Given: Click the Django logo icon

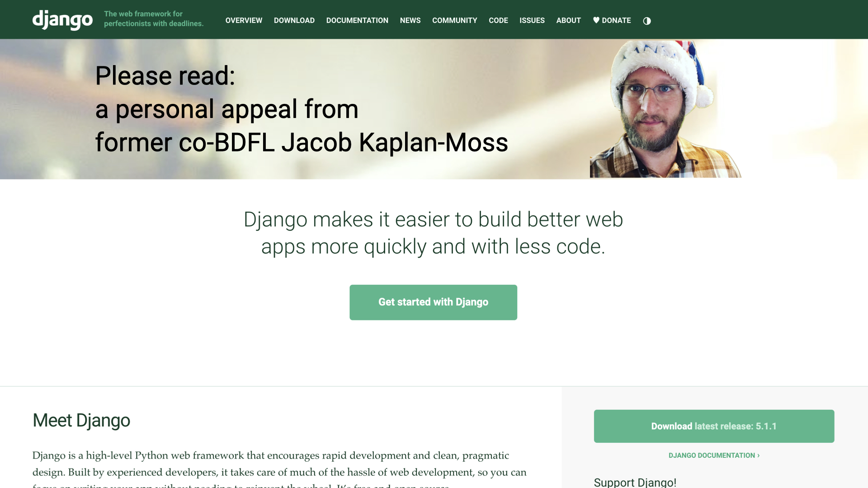Looking at the screenshot, I should [x=62, y=20].
